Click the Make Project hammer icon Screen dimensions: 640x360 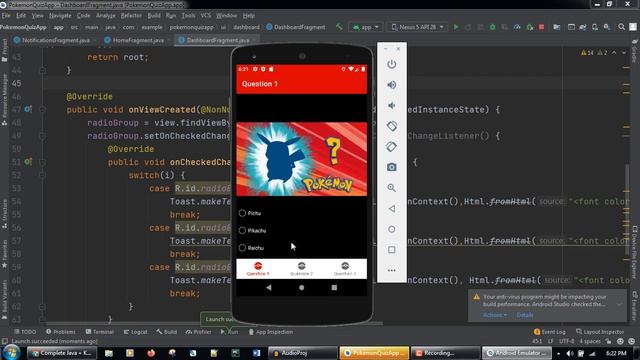click(x=339, y=27)
